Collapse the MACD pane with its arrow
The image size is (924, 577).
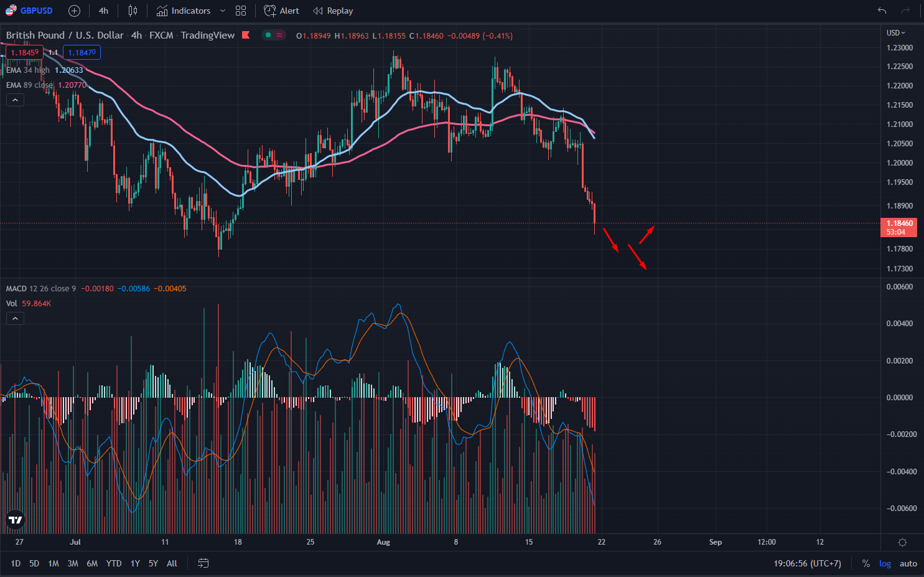click(15, 318)
